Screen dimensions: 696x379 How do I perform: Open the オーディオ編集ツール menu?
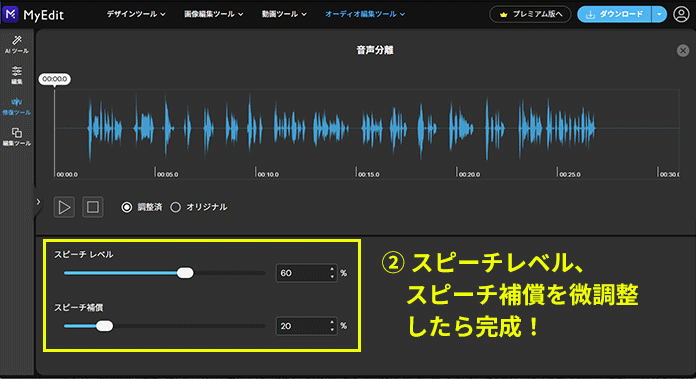tap(365, 14)
